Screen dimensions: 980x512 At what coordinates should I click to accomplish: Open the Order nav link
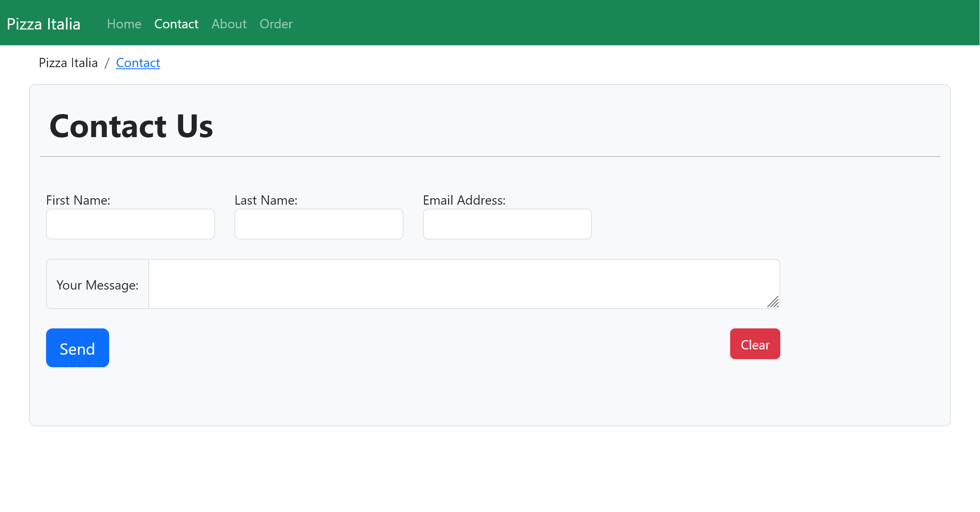(276, 24)
